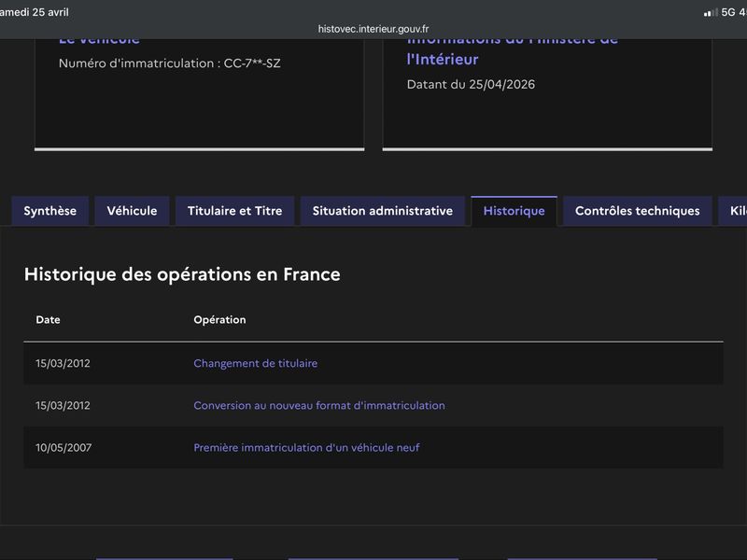The image size is (747, 560).
Task: Click the Numéro d'immatriculation CC-7**-SZ text
Action: pyautogui.click(x=170, y=63)
